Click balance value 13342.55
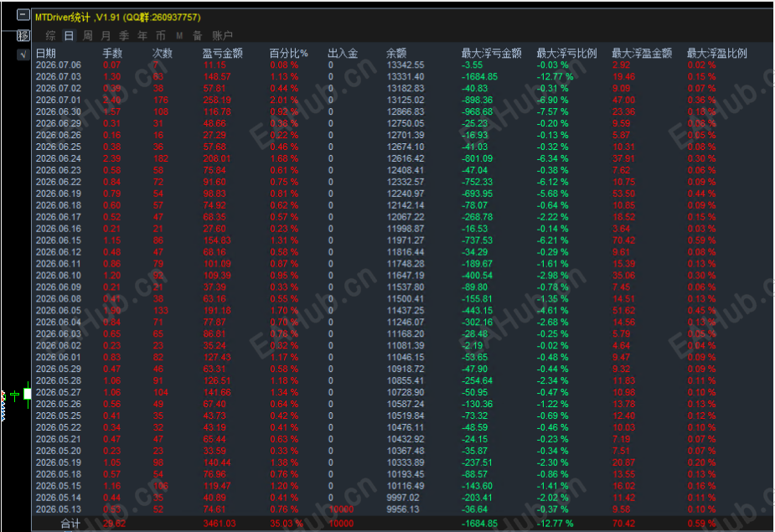This screenshot has width=775, height=532. coord(406,65)
